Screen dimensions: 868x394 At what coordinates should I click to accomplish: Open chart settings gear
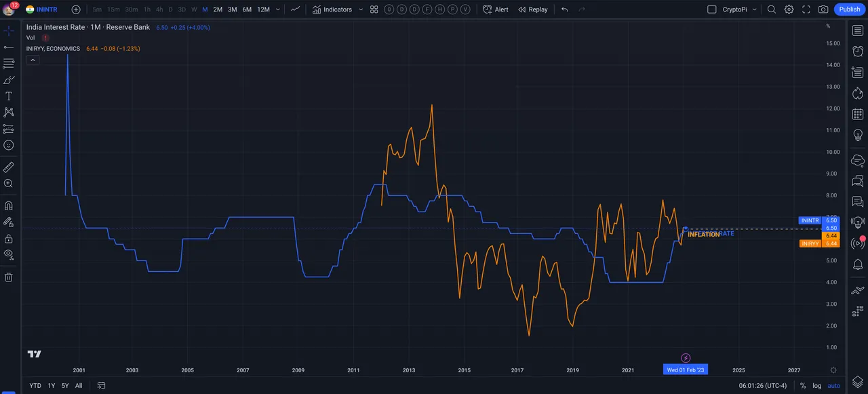point(789,9)
